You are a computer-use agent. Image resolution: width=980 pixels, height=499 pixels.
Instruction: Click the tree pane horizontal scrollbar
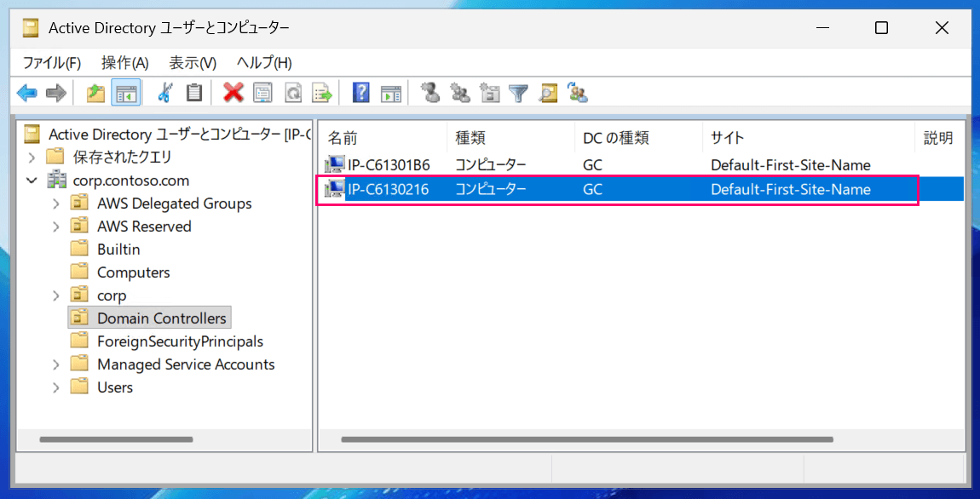point(116,439)
